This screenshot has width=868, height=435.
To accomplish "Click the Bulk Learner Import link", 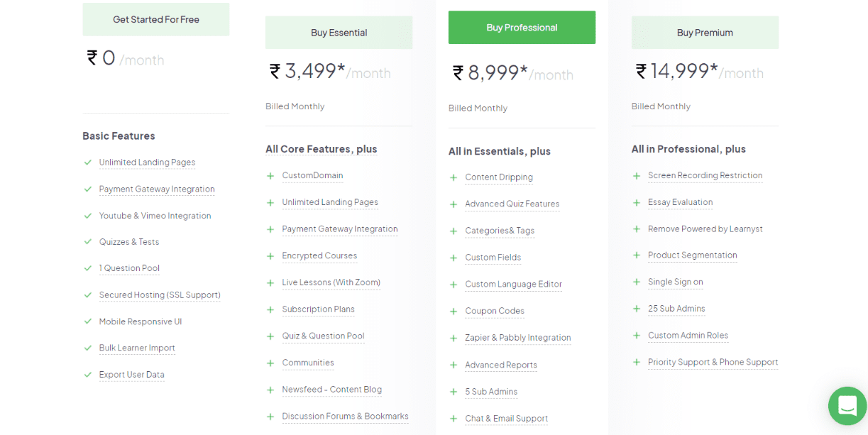I will [x=137, y=348].
